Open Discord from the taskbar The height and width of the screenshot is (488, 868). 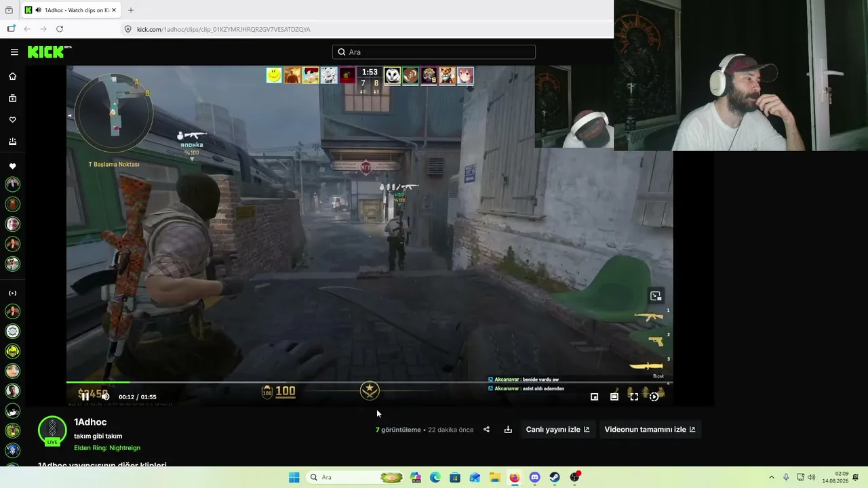534,477
